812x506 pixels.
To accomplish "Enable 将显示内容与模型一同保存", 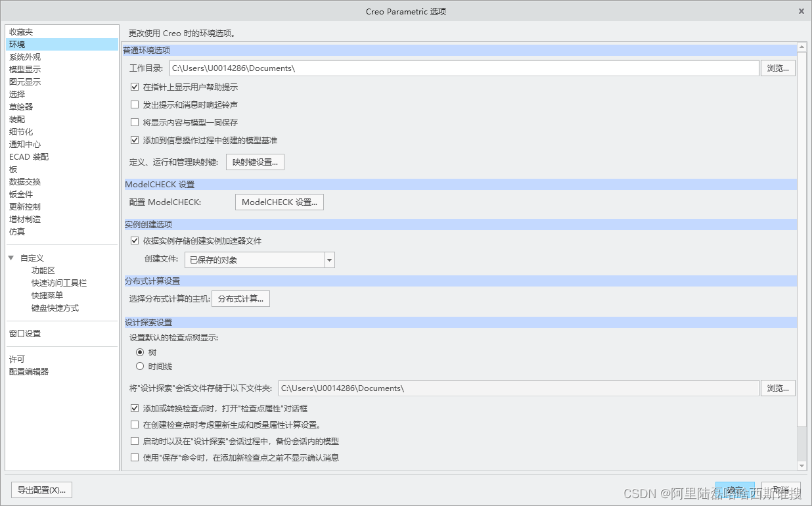I will click(135, 122).
